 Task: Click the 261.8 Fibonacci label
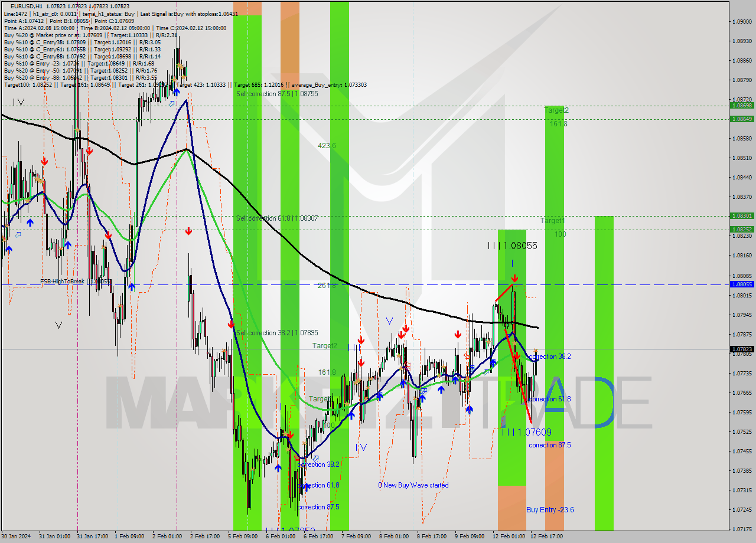[327, 285]
